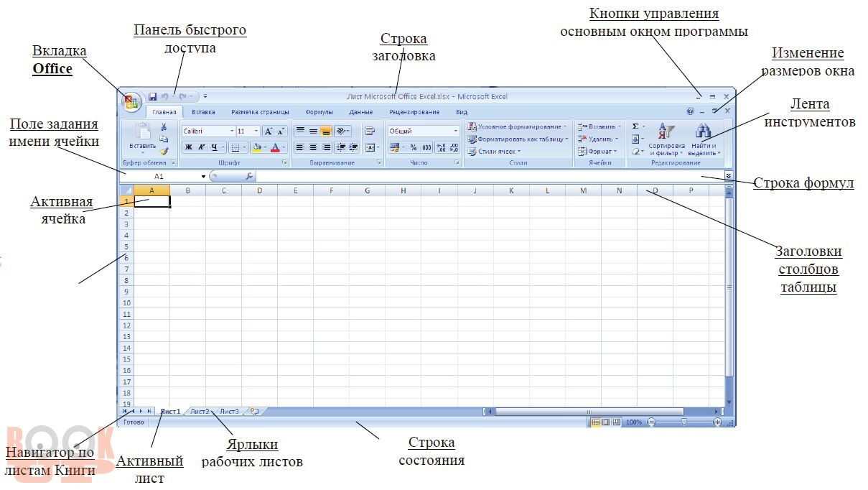Screen dimensions: 868x490
Task: Toggle underline Ч formatting
Action: pos(214,147)
